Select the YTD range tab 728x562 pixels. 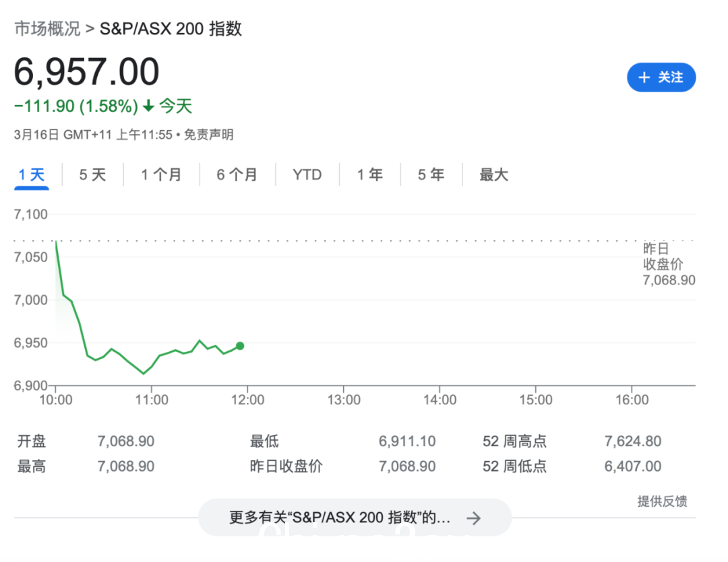pos(307,175)
